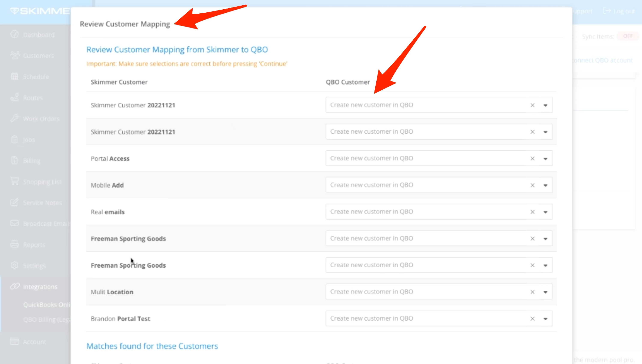Click the Settings gear icon
This screenshot has height=364, width=642.
point(15,265)
